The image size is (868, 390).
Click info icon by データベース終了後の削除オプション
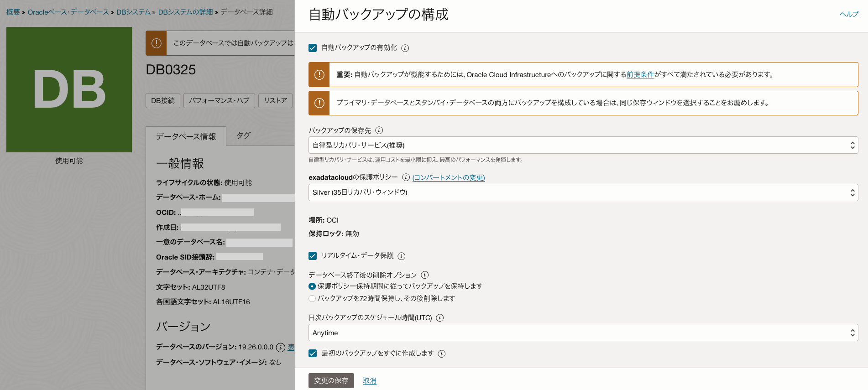pos(424,275)
